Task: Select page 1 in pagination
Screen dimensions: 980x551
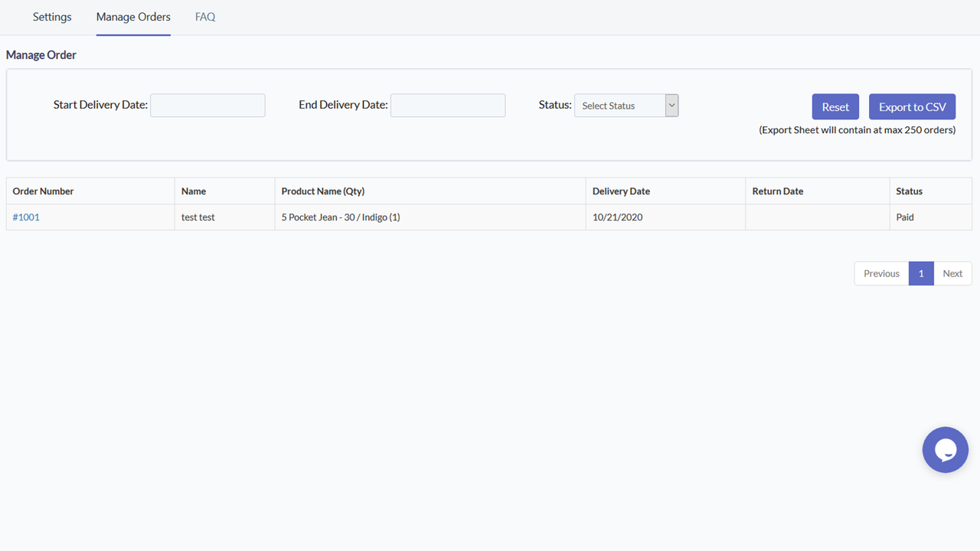Action: [x=921, y=273]
